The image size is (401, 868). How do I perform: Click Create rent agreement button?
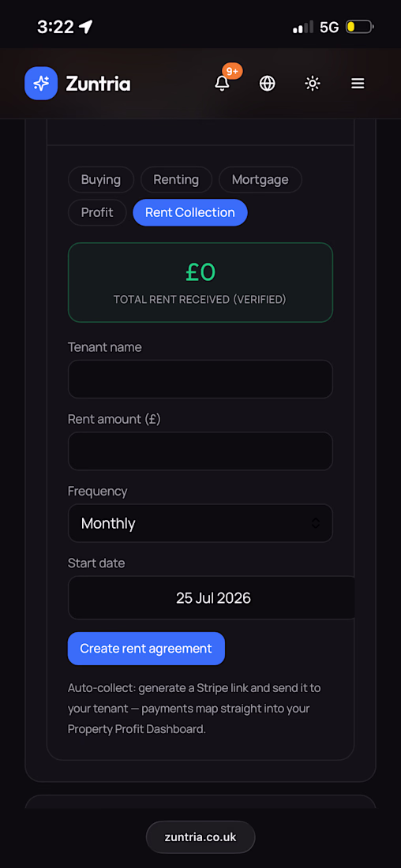click(x=146, y=648)
